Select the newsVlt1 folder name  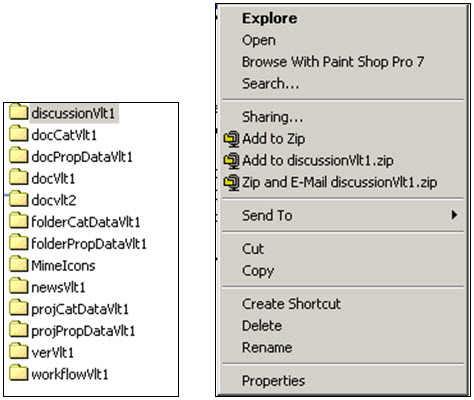(58, 288)
